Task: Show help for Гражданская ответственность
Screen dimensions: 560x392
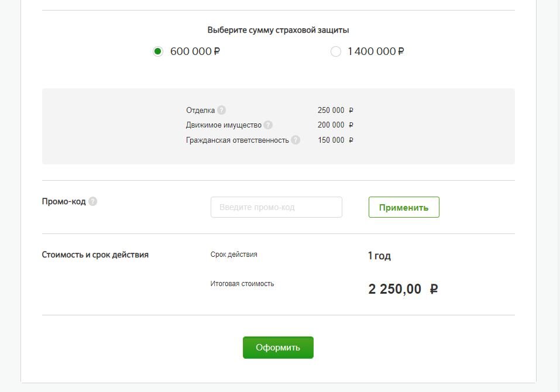Action: 296,140
